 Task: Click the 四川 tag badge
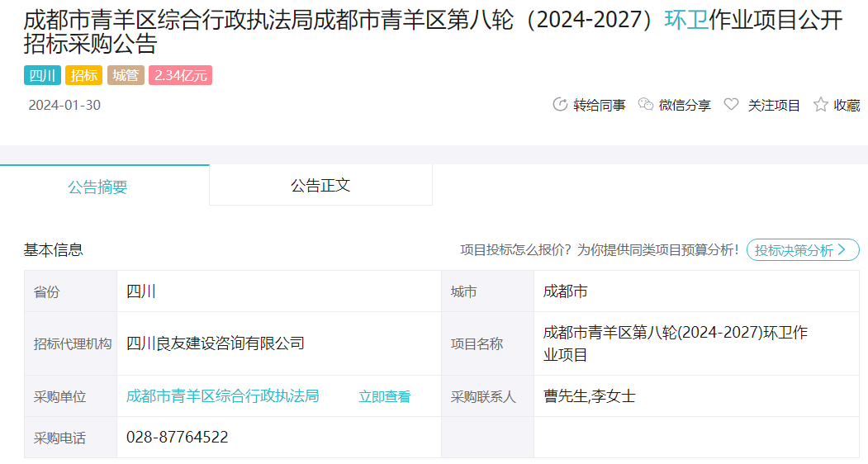coord(42,75)
